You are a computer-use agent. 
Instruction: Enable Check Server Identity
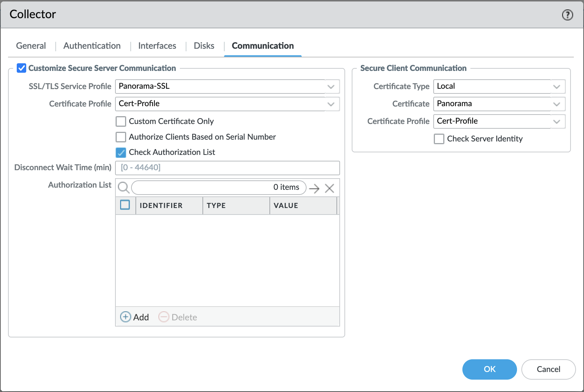439,139
